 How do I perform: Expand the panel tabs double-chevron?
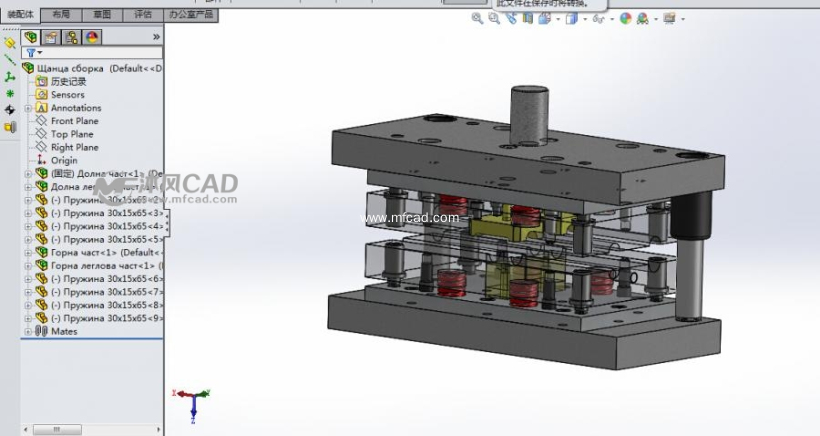point(156,37)
